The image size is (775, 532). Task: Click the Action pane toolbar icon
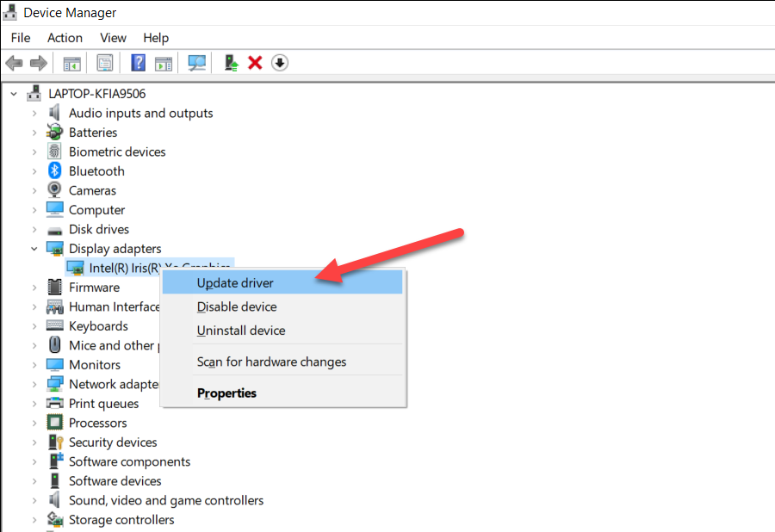[x=164, y=63]
